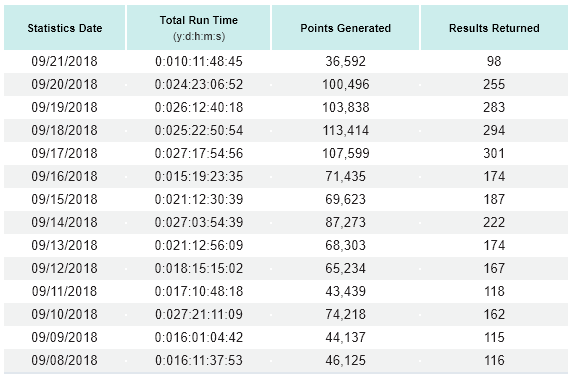Click points value 74,218
The height and width of the screenshot is (377, 573).
coord(346,315)
